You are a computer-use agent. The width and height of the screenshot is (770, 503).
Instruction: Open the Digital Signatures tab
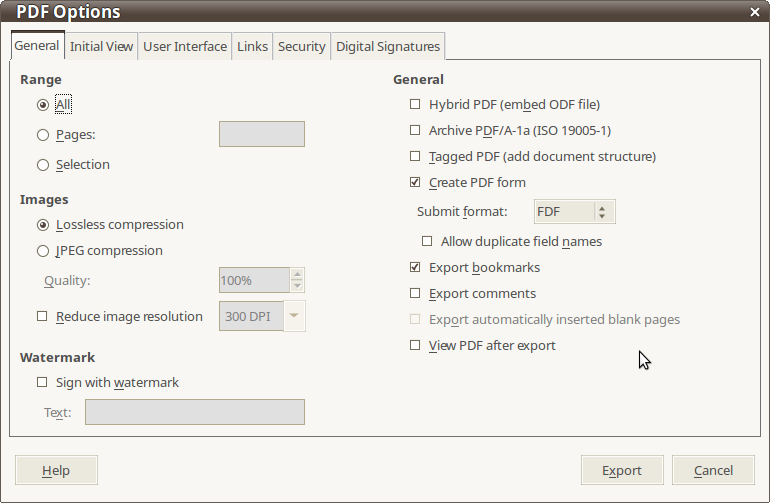(x=388, y=47)
